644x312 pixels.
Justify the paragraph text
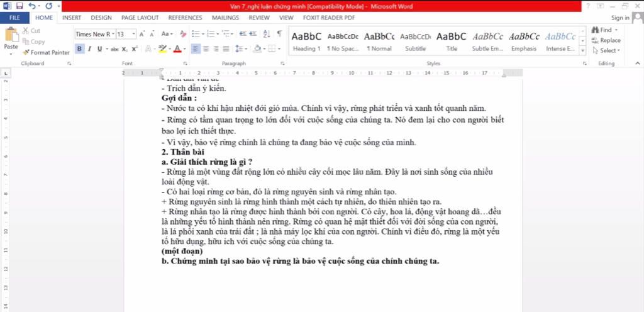pyautogui.click(x=226, y=49)
